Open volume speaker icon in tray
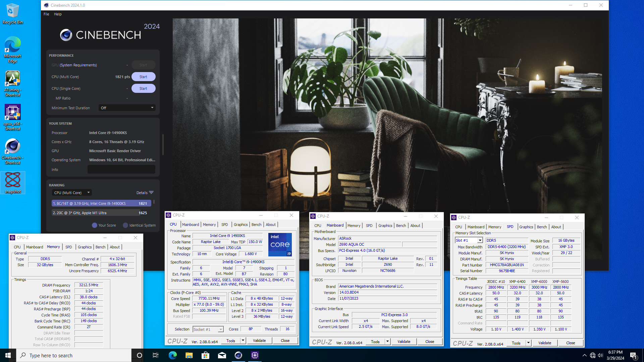This screenshot has height=362, width=644. coord(600,355)
